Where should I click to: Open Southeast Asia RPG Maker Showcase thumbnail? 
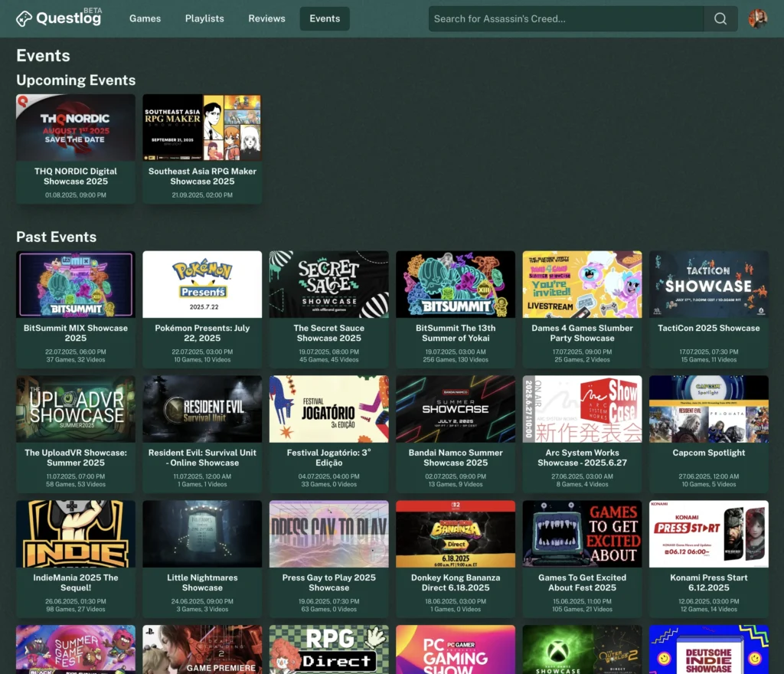pos(202,127)
